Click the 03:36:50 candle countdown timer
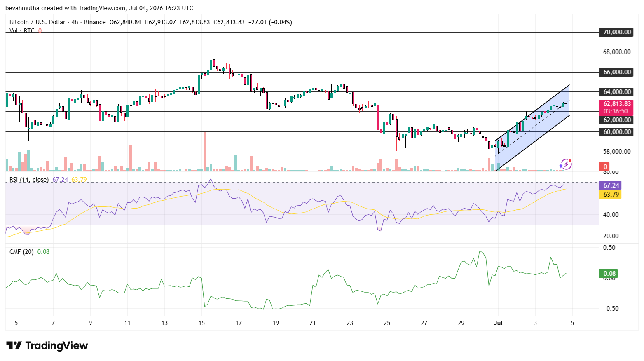 coord(616,111)
